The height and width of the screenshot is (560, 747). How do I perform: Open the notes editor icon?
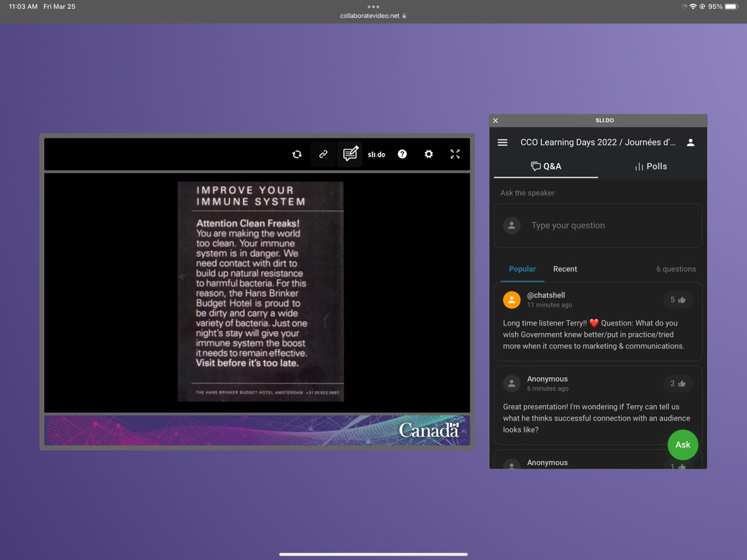350,154
